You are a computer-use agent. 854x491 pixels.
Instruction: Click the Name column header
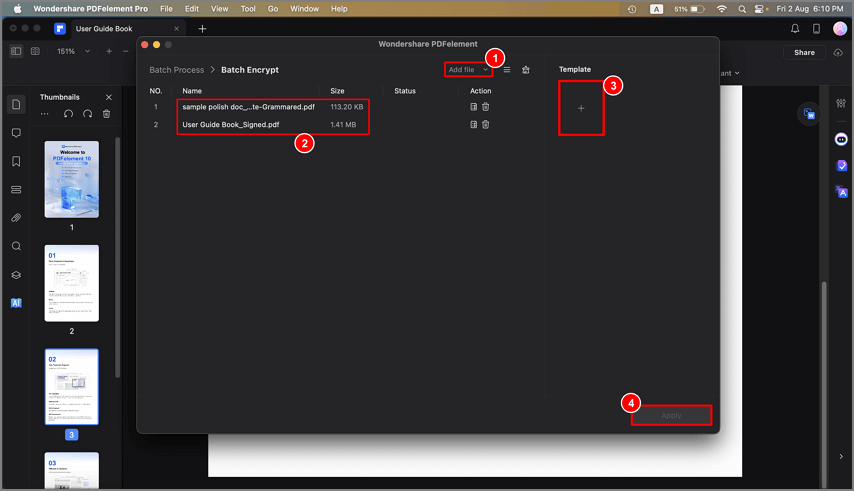tap(192, 91)
